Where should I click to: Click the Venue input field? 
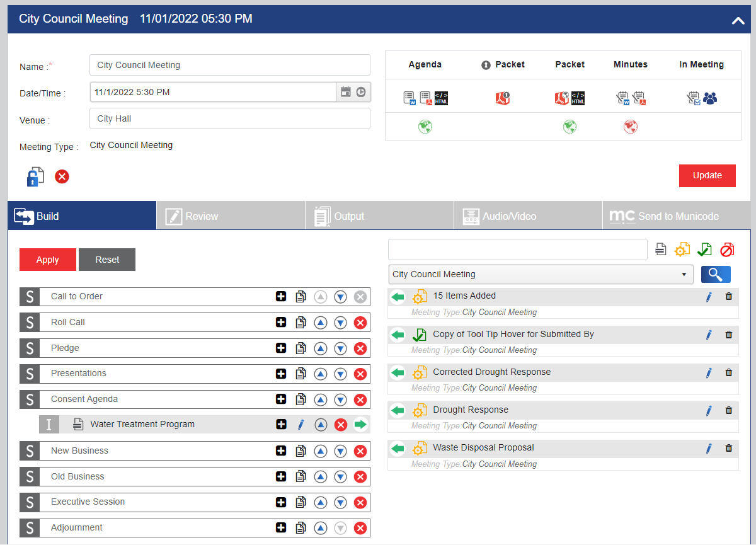(x=230, y=118)
